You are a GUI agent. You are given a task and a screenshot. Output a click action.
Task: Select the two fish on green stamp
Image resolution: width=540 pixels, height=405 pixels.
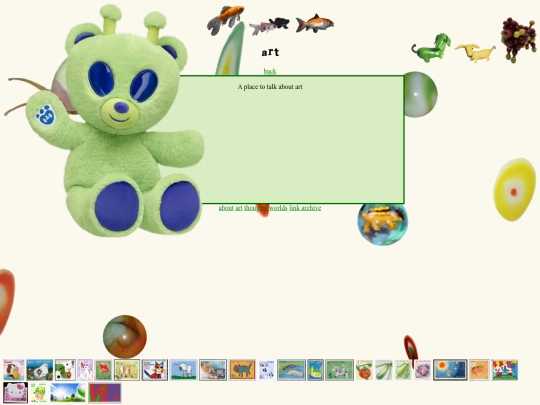pyautogui.click(x=291, y=370)
